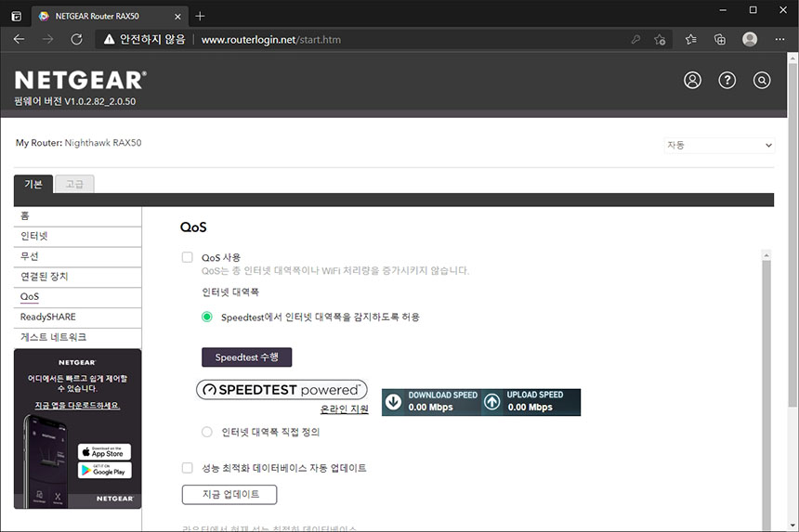Image resolution: width=799 pixels, height=532 pixels.
Task: Click the QoS page heading
Action: click(x=193, y=227)
